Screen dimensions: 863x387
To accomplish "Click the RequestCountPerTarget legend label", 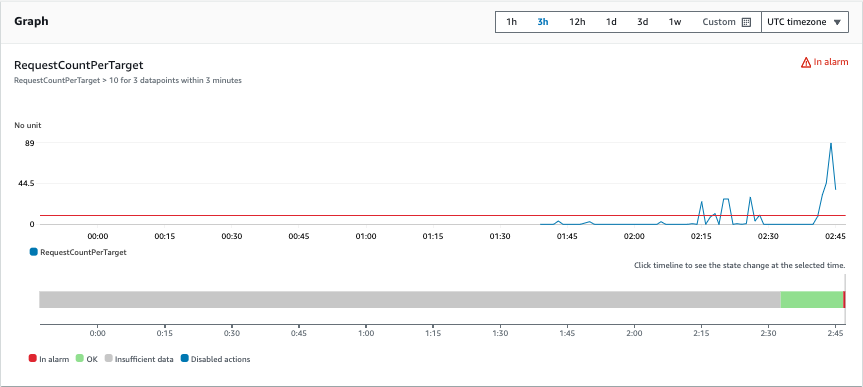I will pyautogui.click(x=84, y=253).
